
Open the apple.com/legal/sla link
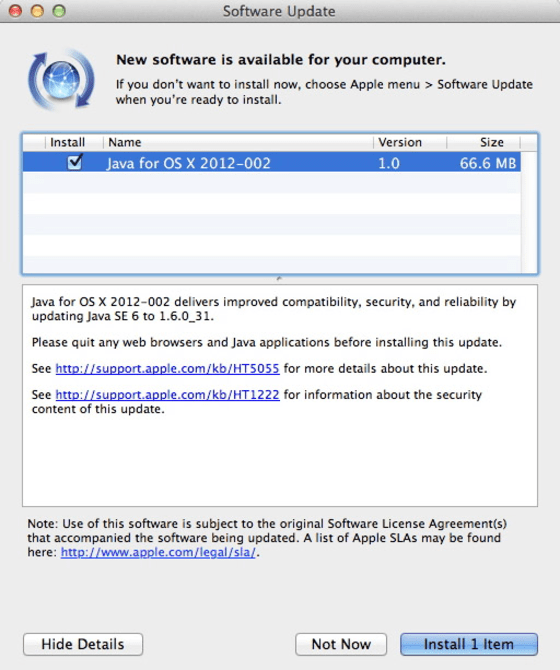[x=158, y=552]
